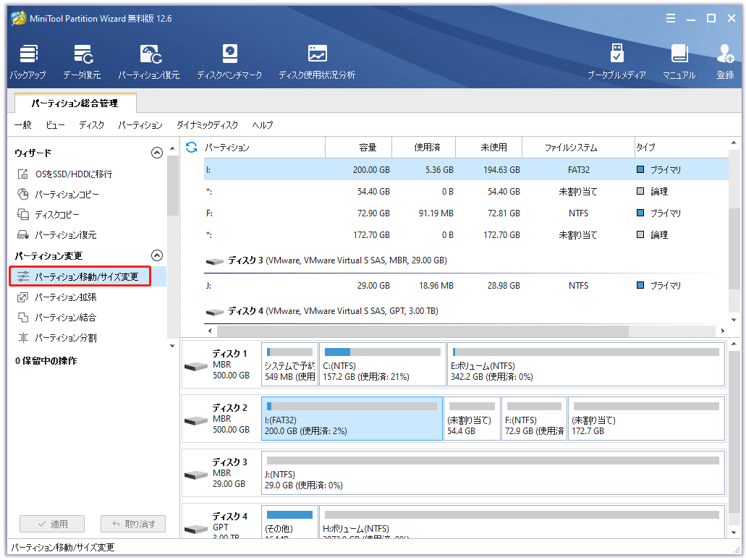Start パーティション復元 wizard in the sidebar
This screenshot has width=746, height=560.
coord(56,235)
